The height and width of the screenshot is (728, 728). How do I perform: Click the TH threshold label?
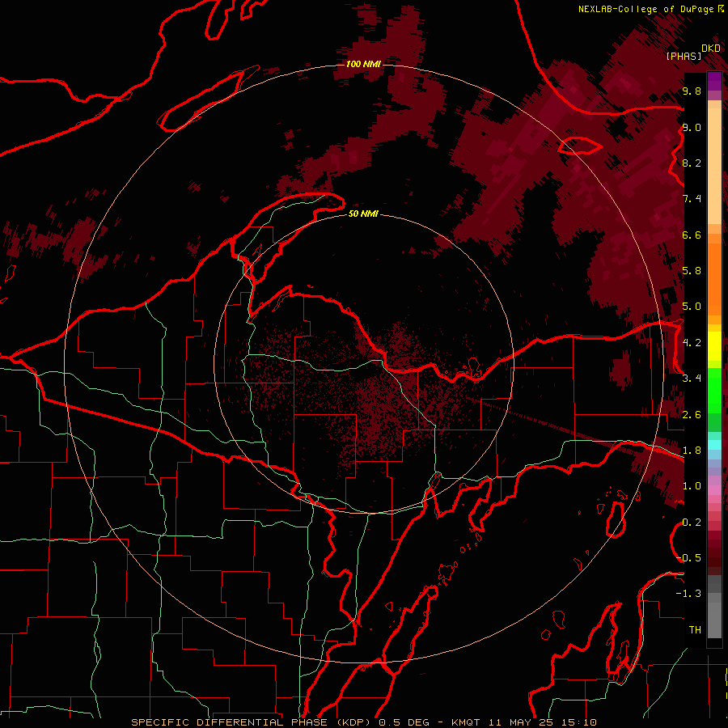click(695, 630)
